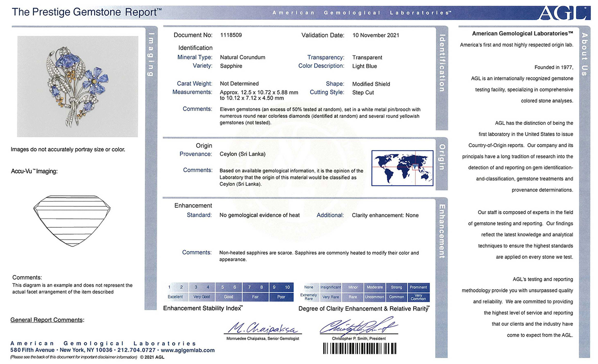Select the About Us vertical tab
Viewport: 598px width, 364px height.
[x=584, y=55]
